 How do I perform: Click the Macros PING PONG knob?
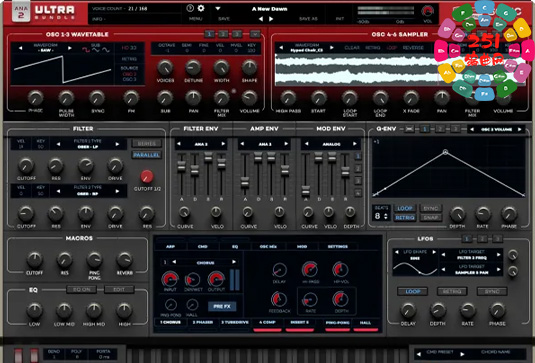pyautogui.click(x=94, y=260)
